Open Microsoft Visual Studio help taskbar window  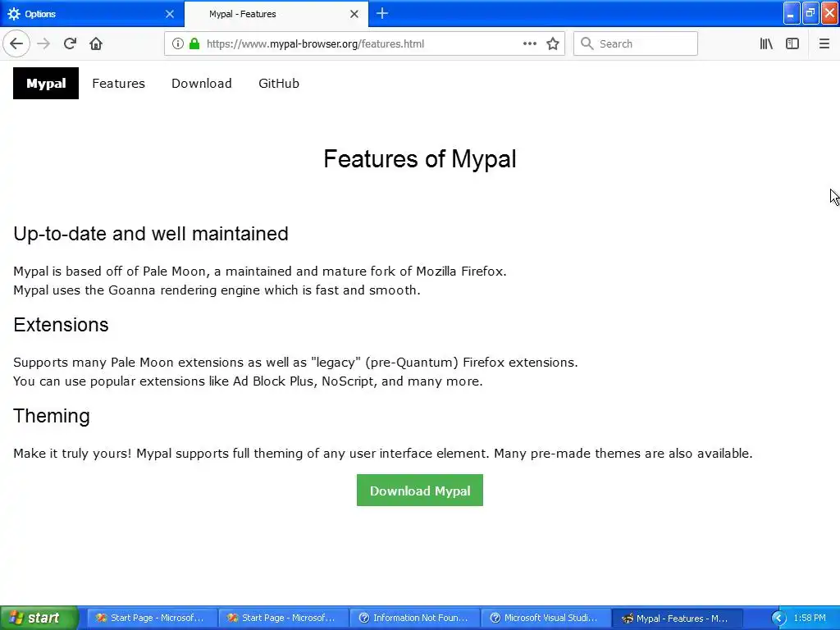pos(546,618)
